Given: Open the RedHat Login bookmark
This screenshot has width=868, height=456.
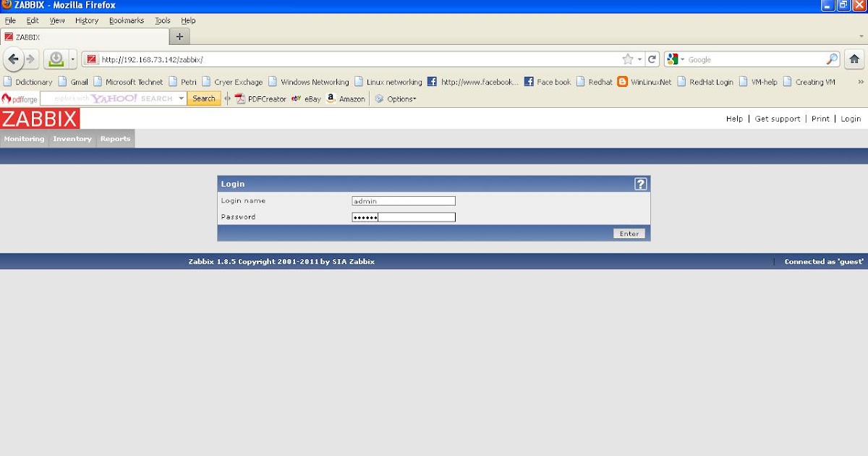Looking at the screenshot, I should (705, 82).
